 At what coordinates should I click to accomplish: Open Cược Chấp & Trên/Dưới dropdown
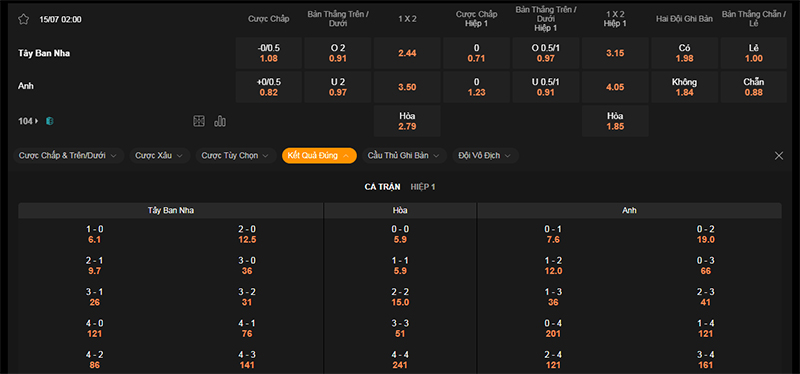pos(68,156)
